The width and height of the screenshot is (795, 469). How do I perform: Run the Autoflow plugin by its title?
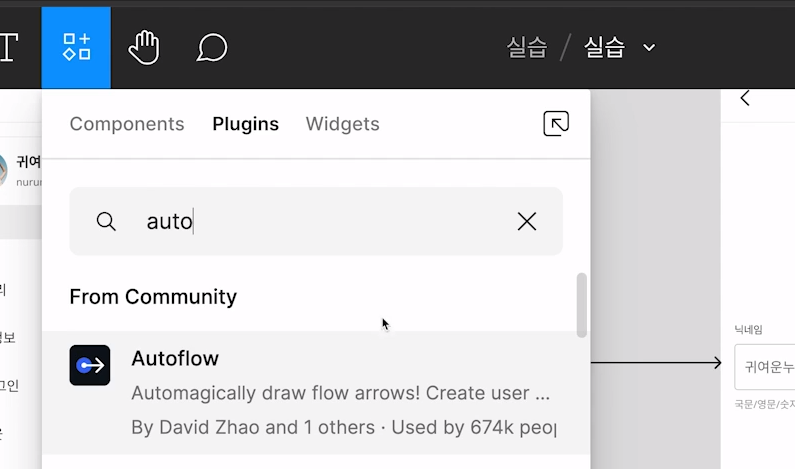point(175,358)
